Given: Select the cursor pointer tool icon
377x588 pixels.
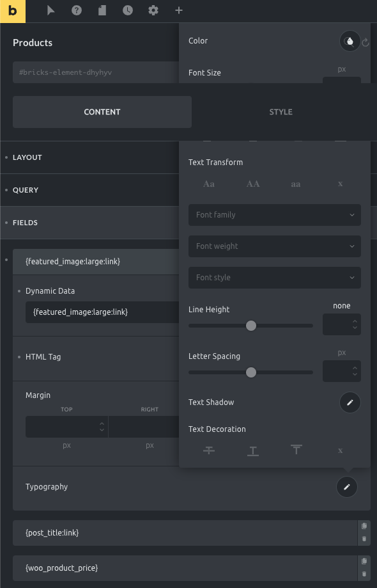Looking at the screenshot, I should point(51,10).
